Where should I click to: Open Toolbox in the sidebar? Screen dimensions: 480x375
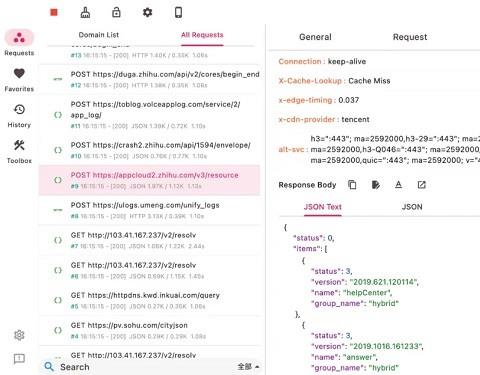point(19,152)
